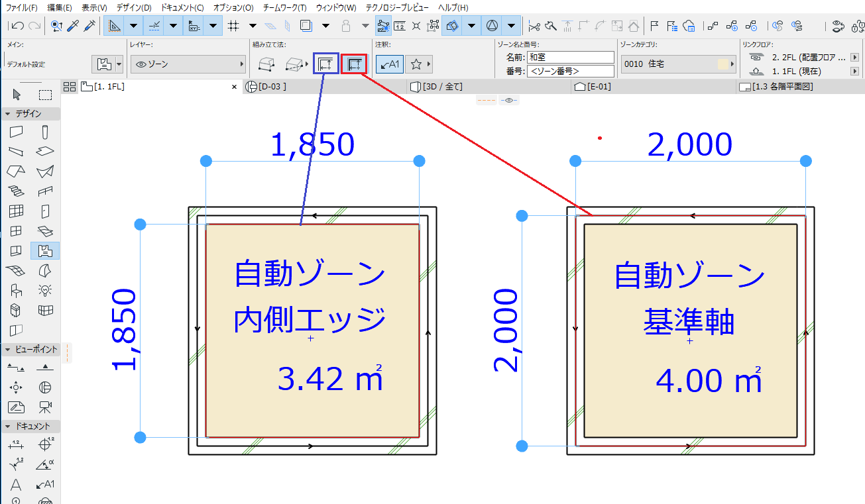Select the Arrow selection tool
Image resolution: width=865 pixels, height=504 pixels.
coord(17,95)
